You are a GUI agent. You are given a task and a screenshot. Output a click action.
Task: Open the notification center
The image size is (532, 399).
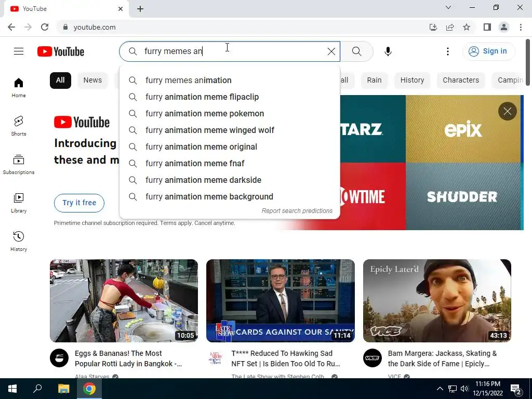[x=516, y=389]
